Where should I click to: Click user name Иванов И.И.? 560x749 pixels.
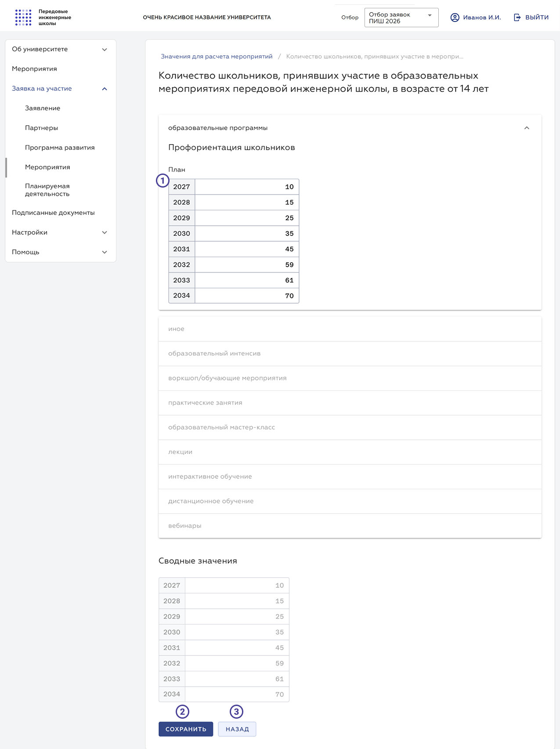tap(482, 18)
